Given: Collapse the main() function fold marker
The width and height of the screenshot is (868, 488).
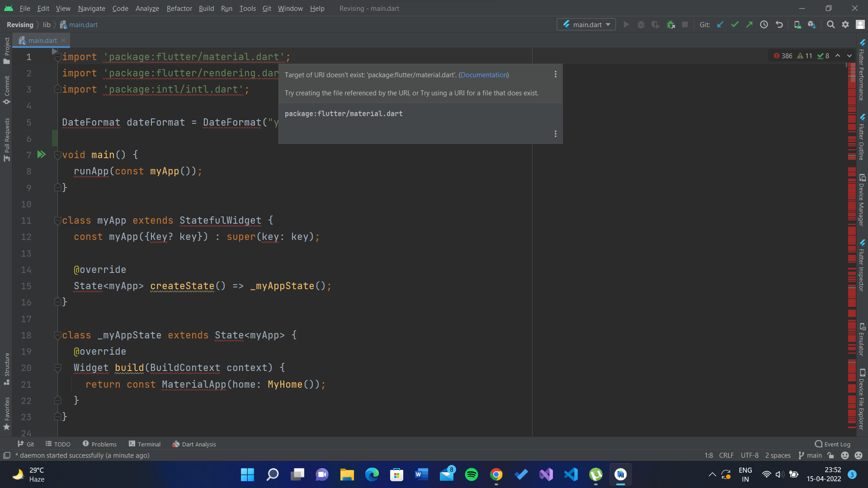Looking at the screenshot, I should 57,155.
